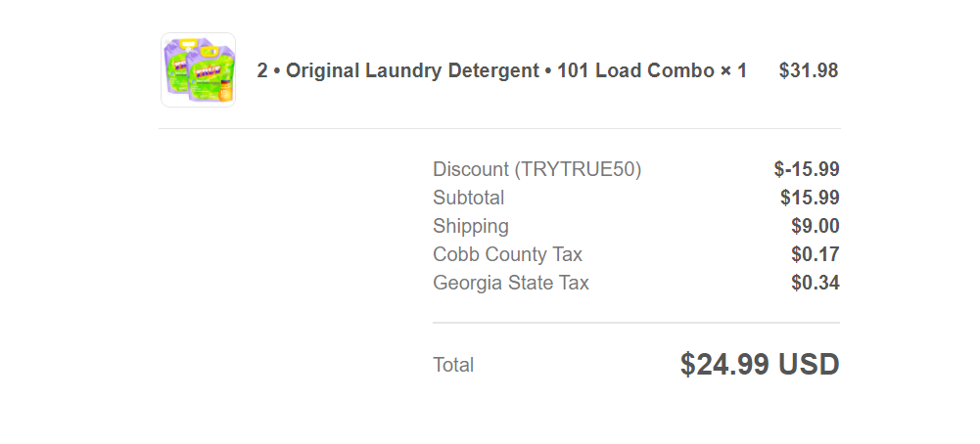Select the $9.00 shipping cost
Image resolution: width=980 pixels, height=444 pixels.
pos(815,226)
